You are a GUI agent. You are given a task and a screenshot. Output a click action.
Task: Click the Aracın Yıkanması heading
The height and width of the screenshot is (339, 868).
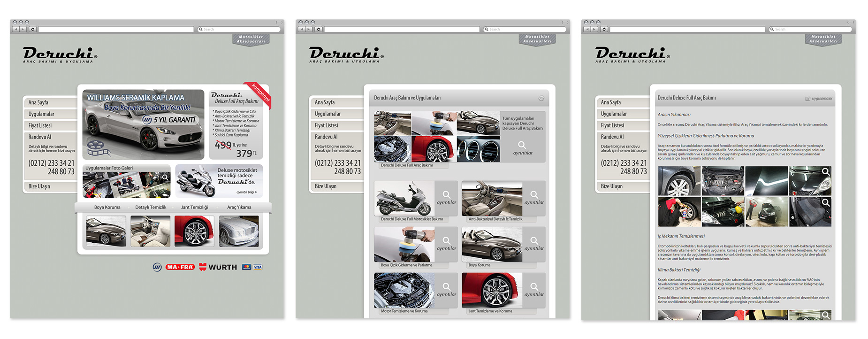(x=674, y=115)
